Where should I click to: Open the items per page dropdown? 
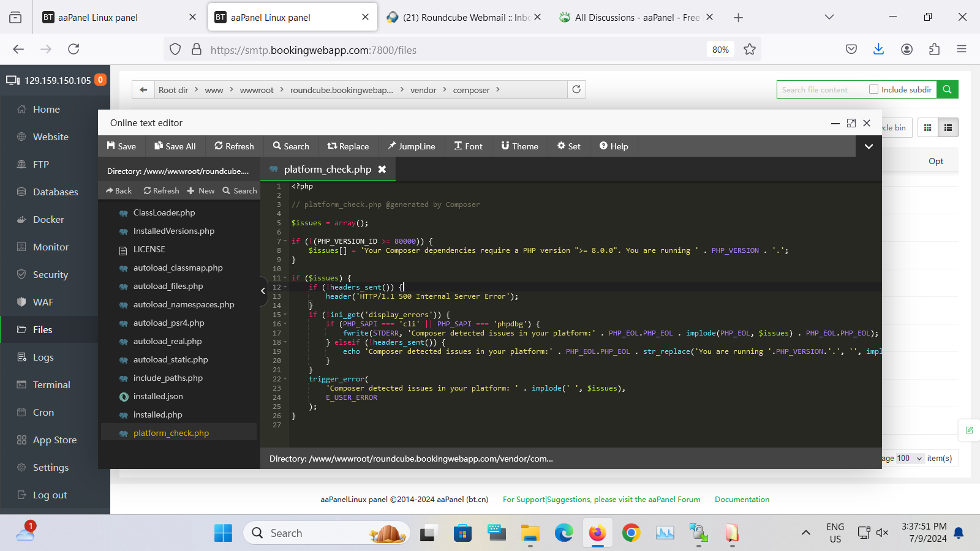(910, 458)
